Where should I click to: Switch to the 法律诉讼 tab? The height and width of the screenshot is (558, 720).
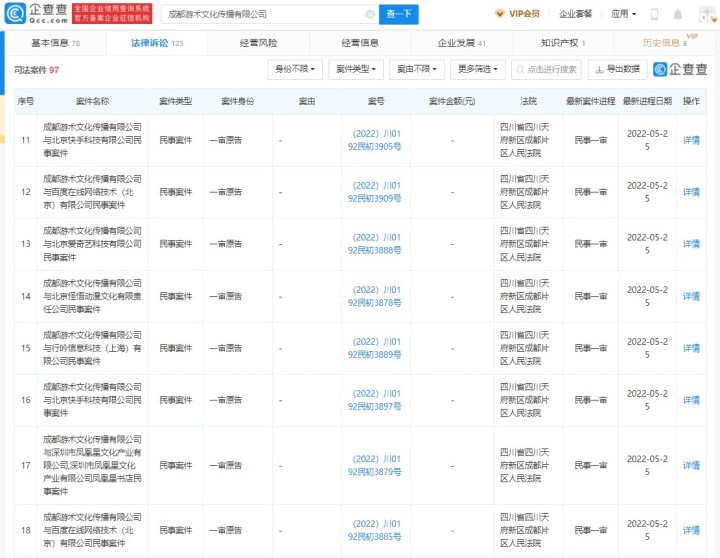pyautogui.click(x=157, y=43)
